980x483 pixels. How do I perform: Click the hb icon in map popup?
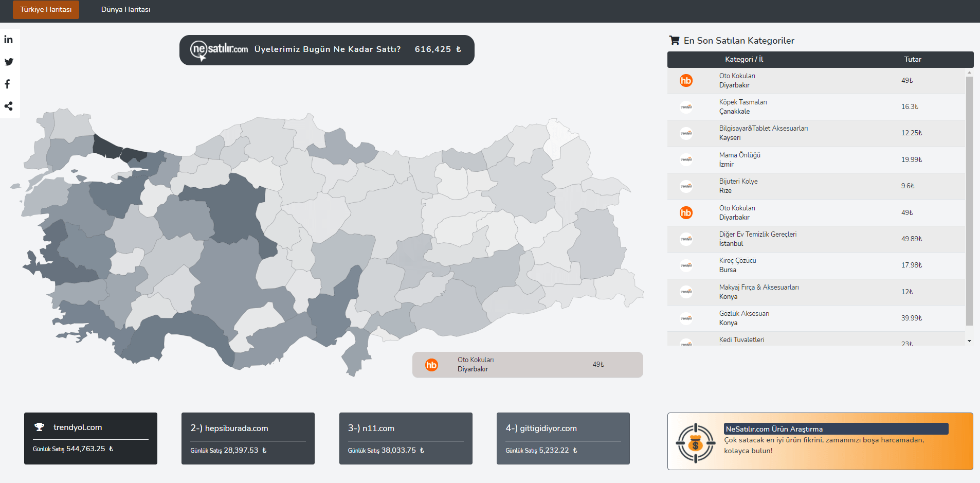click(x=431, y=365)
